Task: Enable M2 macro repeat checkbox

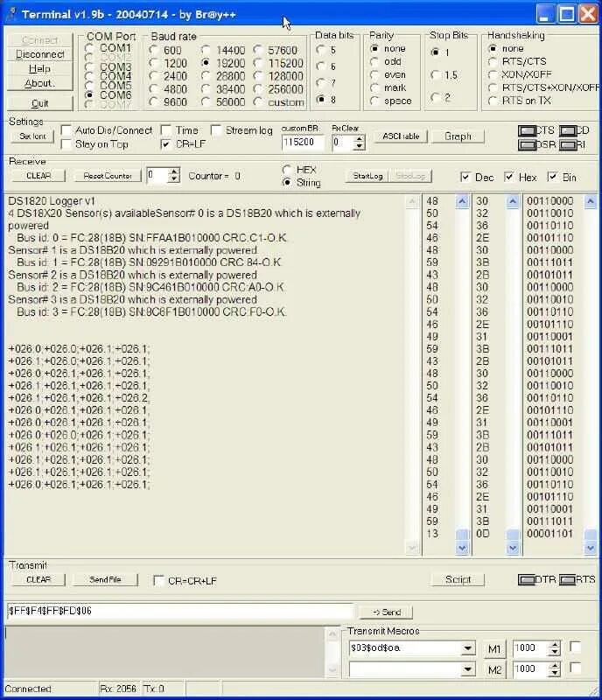Action: 576,668
